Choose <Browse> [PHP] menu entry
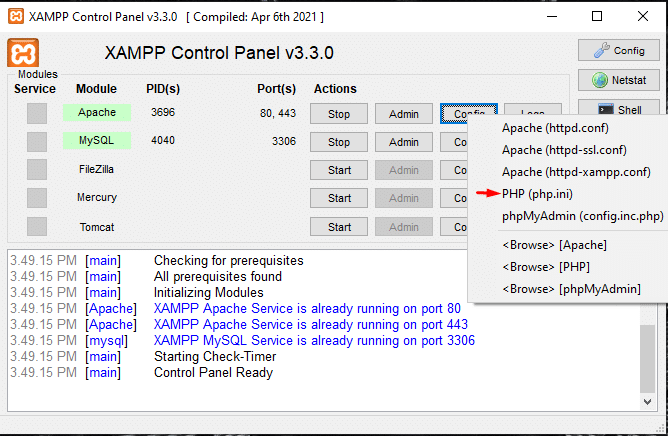Image resolution: width=668 pixels, height=436 pixels. tap(546, 267)
